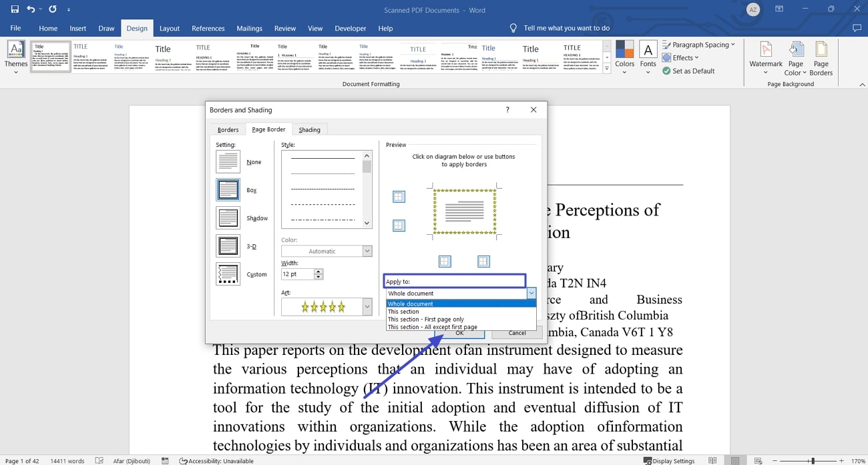This screenshot has height=465, width=868.
Task: Click Set as Default
Action: [x=688, y=71]
